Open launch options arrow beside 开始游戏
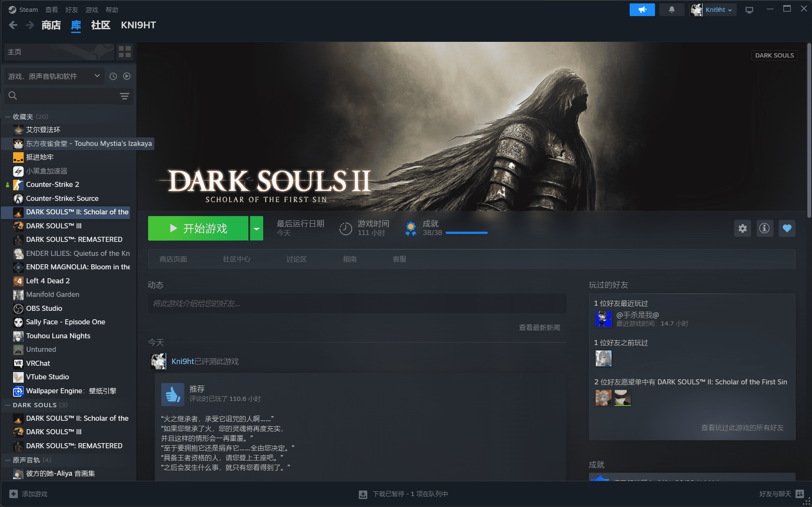This screenshot has height=507, width=812. (x=256, y=228)
